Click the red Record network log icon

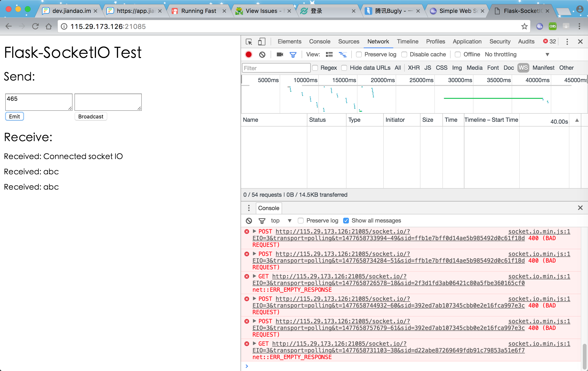(249, 54)
